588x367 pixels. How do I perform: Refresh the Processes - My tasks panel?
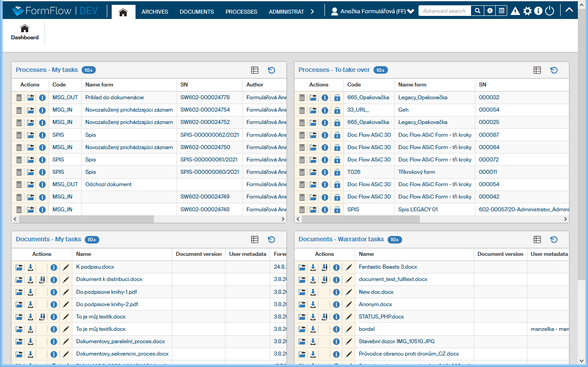(x=271, y=70)
